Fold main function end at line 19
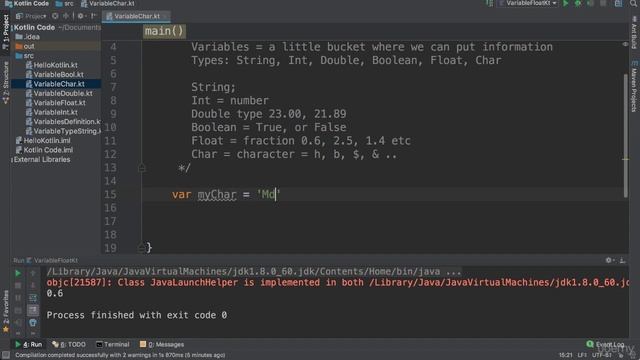The width and height of the screenshot is (640, 360). [142, 248]
